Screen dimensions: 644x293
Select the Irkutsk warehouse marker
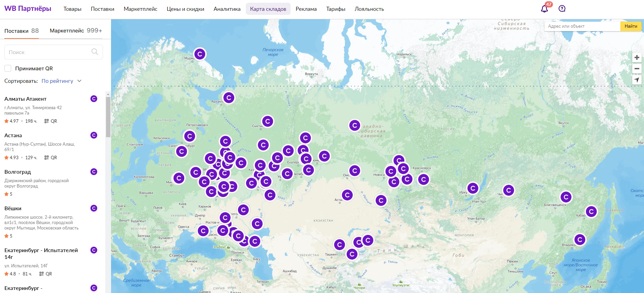[x=473, y=188]
